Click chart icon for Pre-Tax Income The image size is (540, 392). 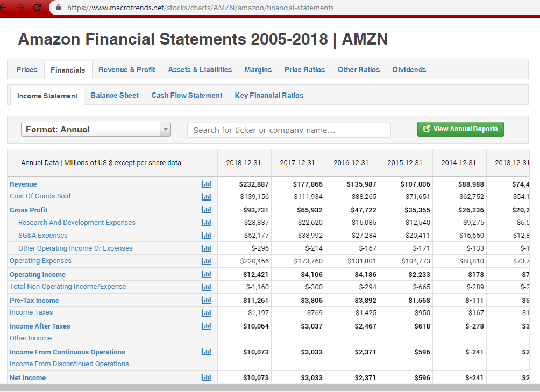point(207,300)
